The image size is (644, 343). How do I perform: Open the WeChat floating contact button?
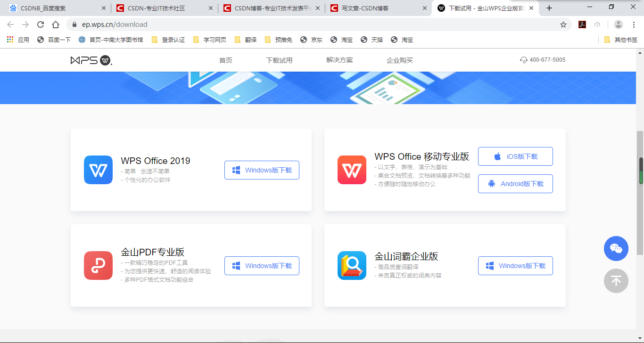point(616,248)
